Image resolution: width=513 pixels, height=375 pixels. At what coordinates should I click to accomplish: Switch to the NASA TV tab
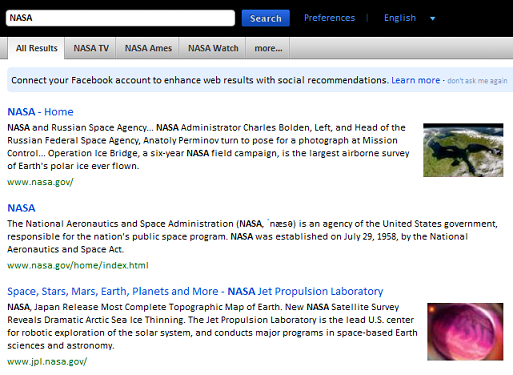pyautogui.click(x=91, y=48)
